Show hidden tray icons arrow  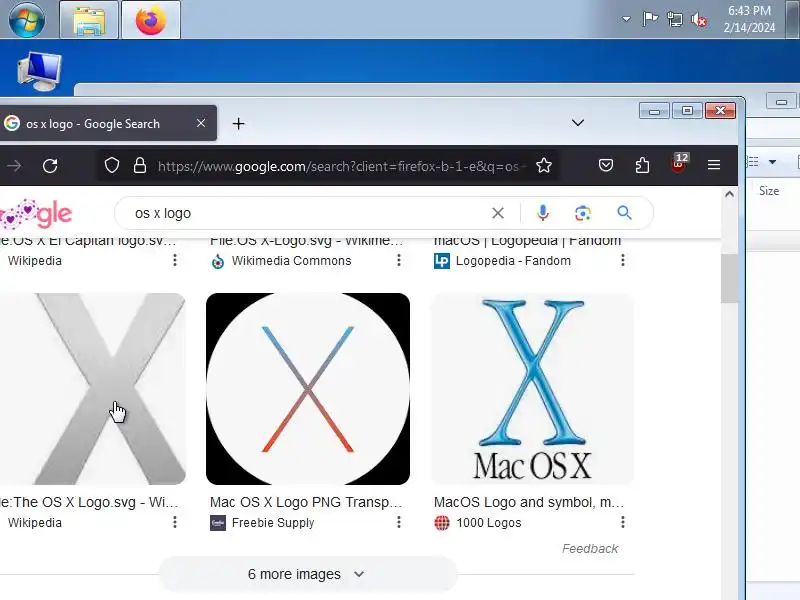626,19
